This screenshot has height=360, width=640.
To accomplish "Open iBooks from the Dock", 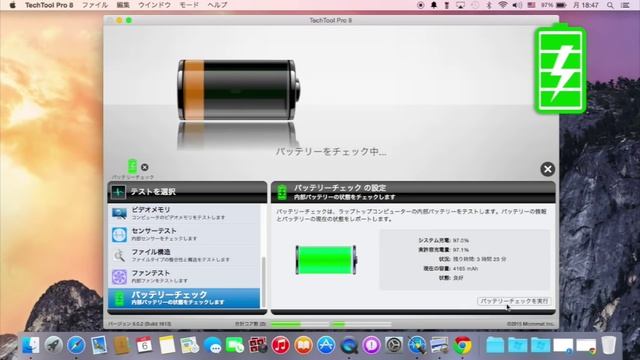I will pos(303,345).
